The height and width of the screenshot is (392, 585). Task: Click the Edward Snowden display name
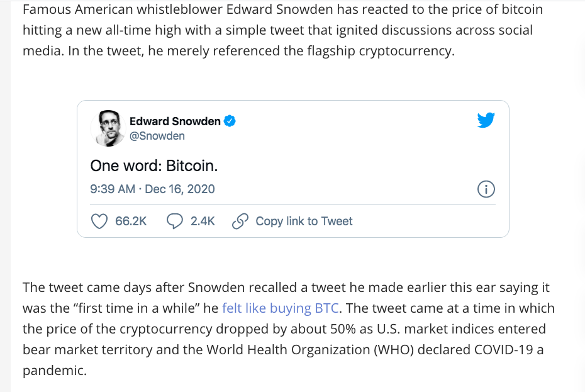coord(175,121)
